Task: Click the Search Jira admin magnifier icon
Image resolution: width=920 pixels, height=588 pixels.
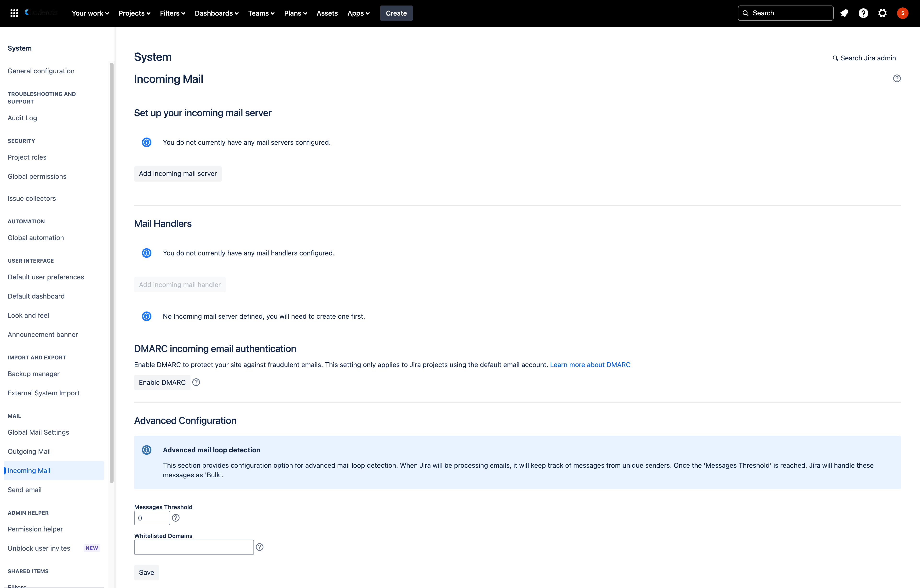Action: point(835,58)
